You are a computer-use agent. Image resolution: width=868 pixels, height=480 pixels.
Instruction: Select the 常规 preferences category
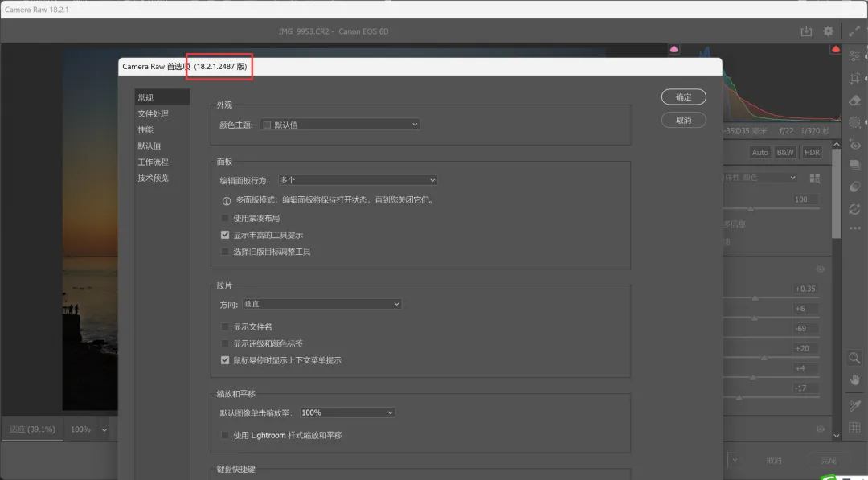pyautogui.click(x=162, y=97)
